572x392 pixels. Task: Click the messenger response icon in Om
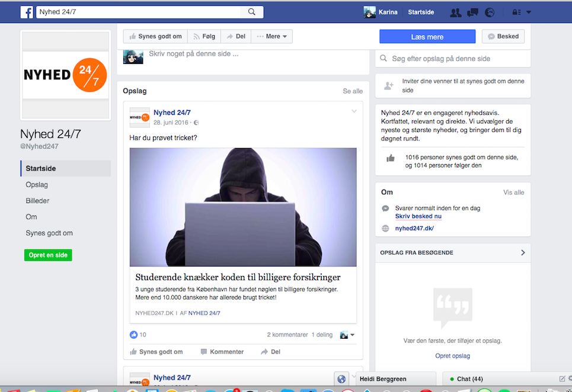(x=385, y=208)
